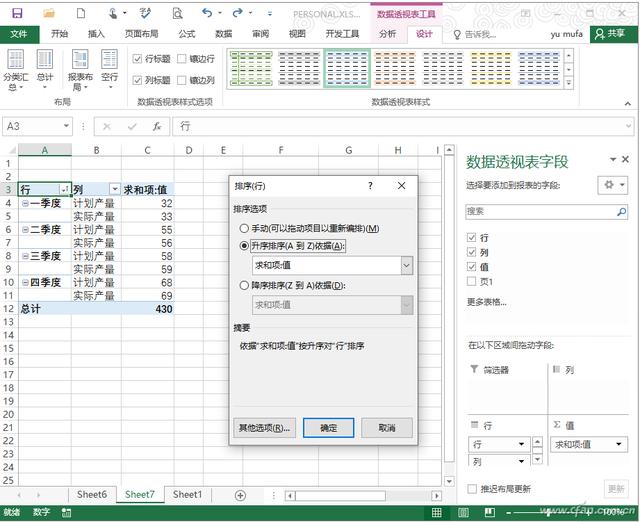Enable Banded Rows (镶边行) checkbox
640x522 pixels.
coord(182,59)
